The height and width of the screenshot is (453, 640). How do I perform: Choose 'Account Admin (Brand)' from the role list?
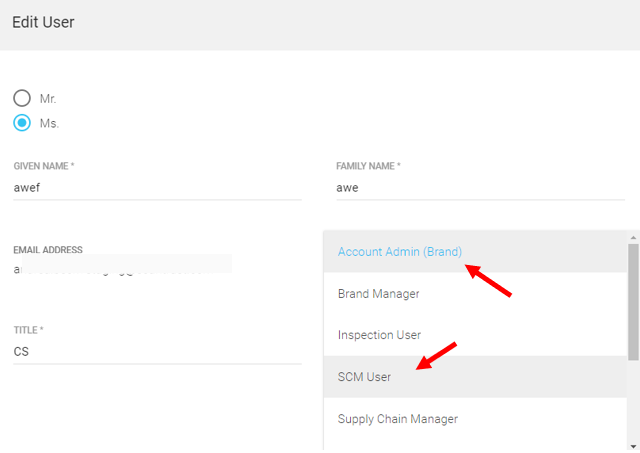pyautogui.click(x=400, y=252)
